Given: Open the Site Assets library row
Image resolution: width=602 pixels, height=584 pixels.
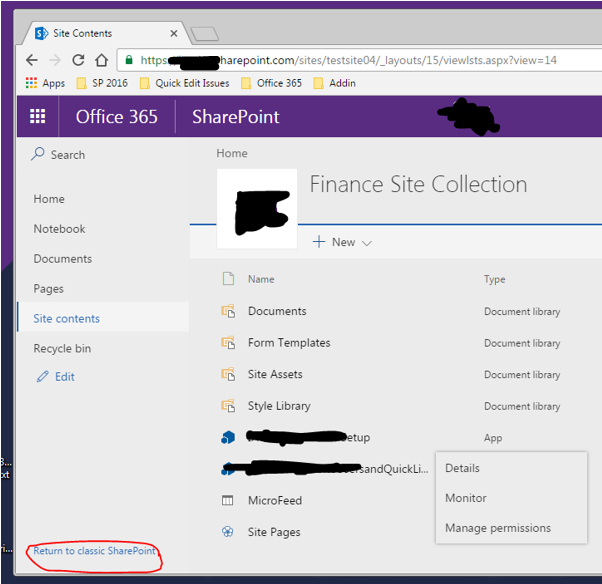Looking at the screenshot, I should click(275, 374).
